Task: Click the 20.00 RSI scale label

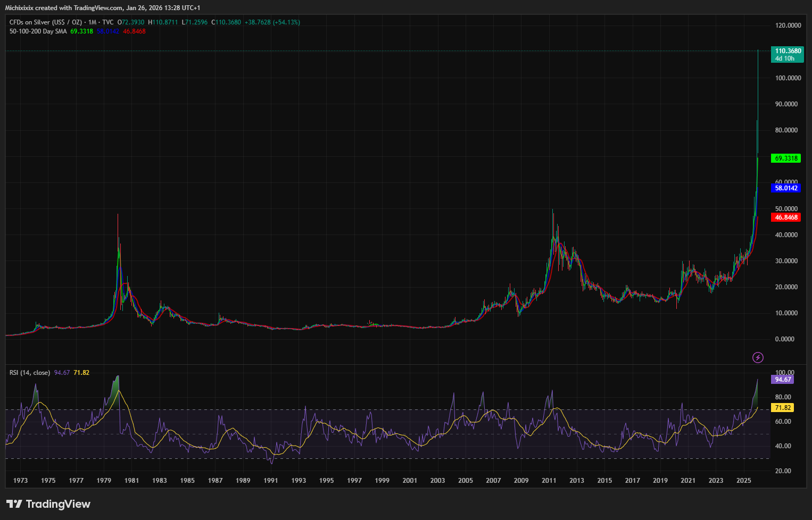Action: [x=783, y=471]
